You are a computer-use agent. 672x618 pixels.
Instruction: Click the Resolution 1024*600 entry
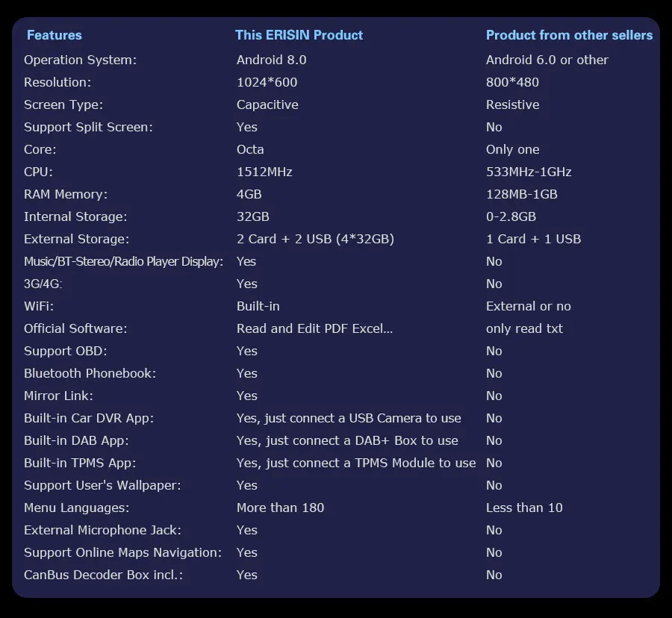(267, 82)
